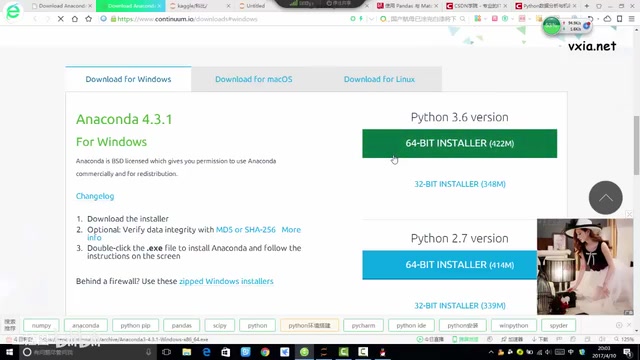640x360 pixels.
Task: Click the 32-BIT INSTALLER (348M) link
Action: pos(460,184)
